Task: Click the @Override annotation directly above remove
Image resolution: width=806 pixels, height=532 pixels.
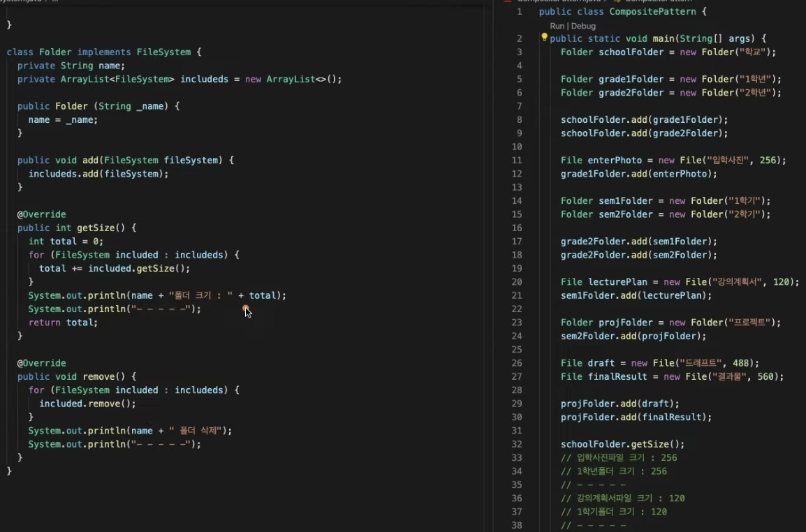Action: [42, 363]
